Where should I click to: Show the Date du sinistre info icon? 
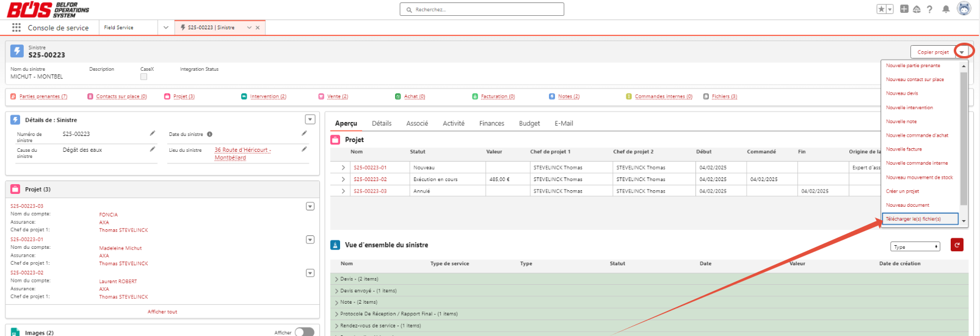pyautogui.click(x=209, y=134)
